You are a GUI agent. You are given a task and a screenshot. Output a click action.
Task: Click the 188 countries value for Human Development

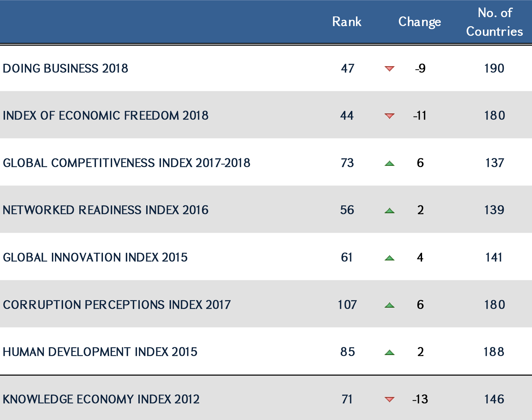click(494, 352)
